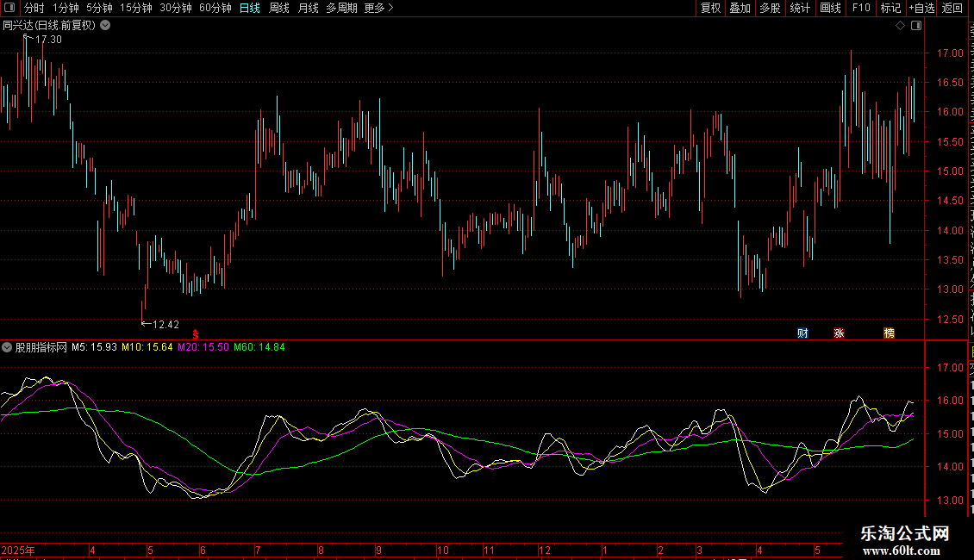Click the month 9 timeline marker
The height and width of the screenshot is (560, 974).
click(x=379, y=551)
